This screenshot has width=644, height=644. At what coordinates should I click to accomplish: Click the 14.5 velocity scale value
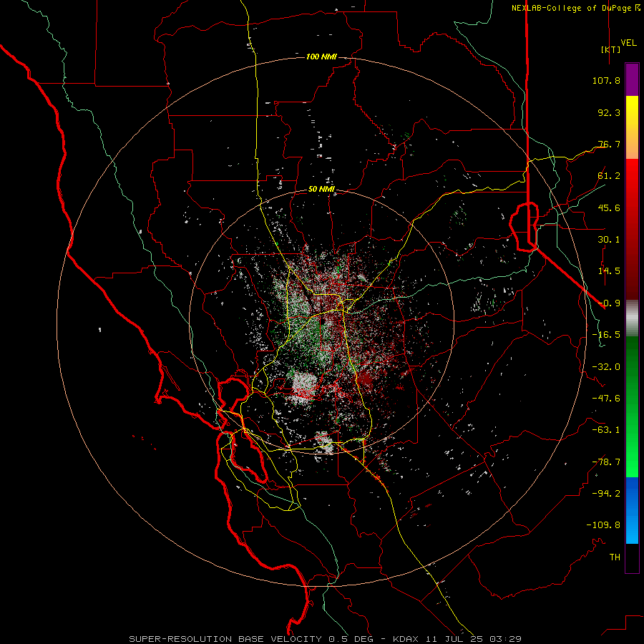tap(609, 271)
